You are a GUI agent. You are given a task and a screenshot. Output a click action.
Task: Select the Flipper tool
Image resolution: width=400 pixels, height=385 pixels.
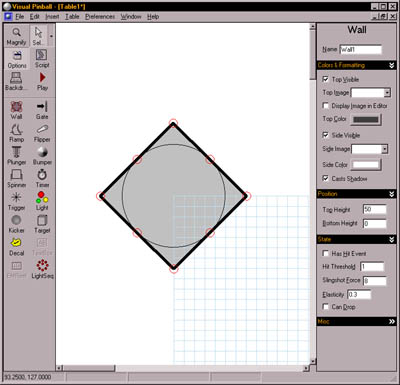click(x=42, y=133)
